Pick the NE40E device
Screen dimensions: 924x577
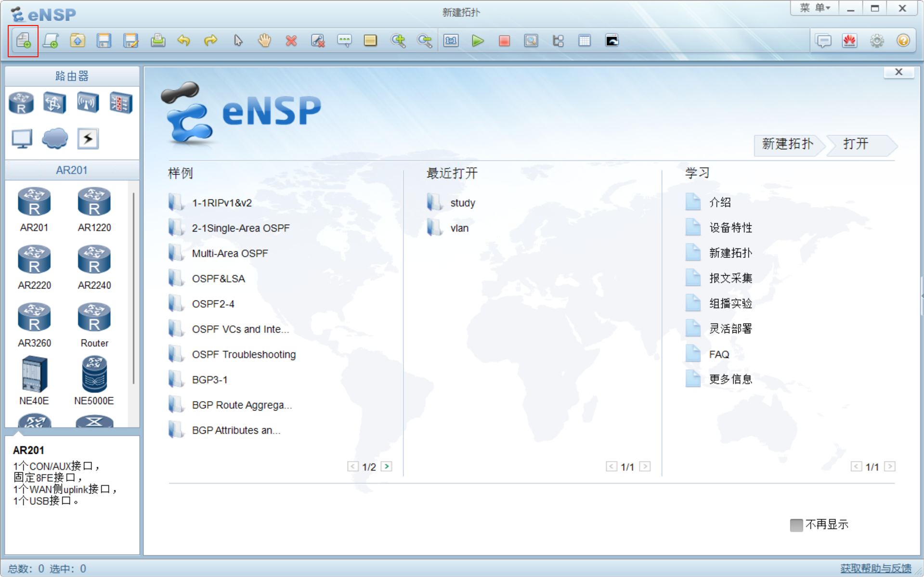tap(34, 381)
